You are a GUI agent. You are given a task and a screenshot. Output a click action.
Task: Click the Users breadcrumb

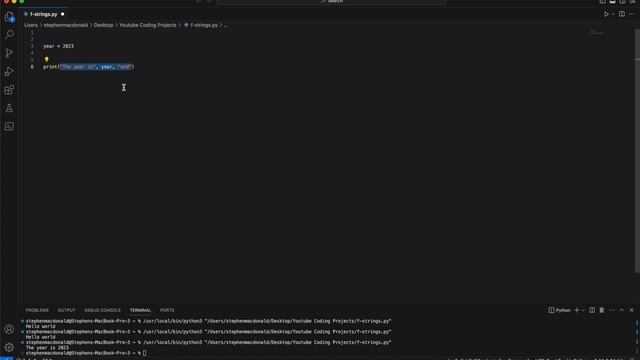point(31,25)
